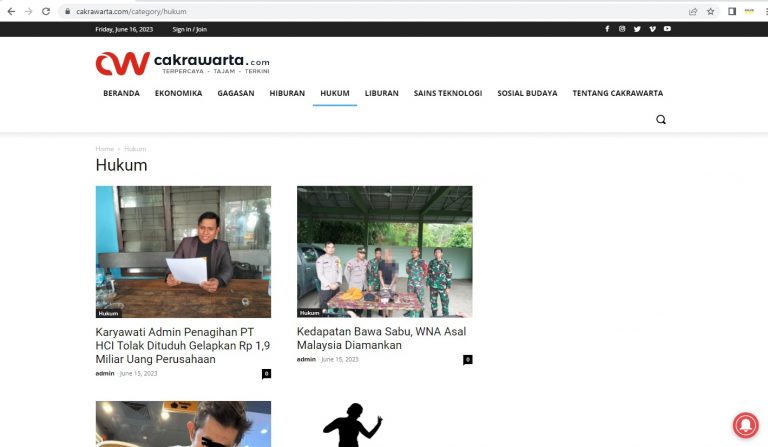Open thumbnail of man reading paper
The image size is (768, 447).
(183, 251)
